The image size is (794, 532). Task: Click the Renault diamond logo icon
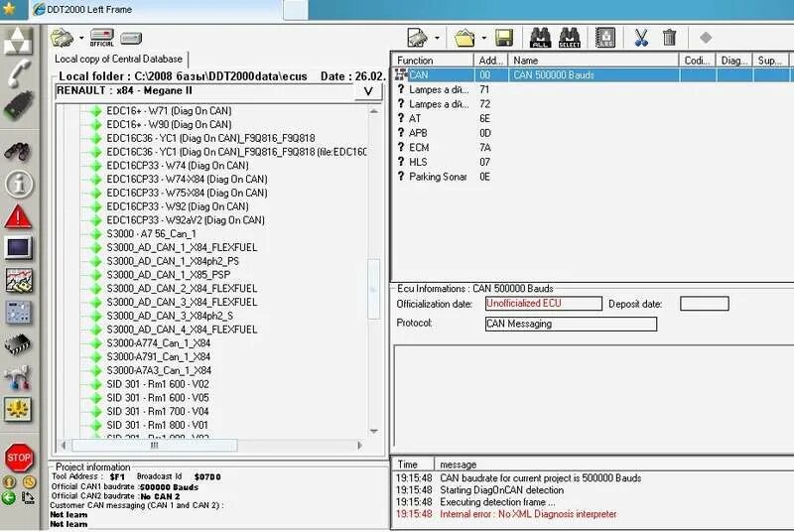pos(18,40)
